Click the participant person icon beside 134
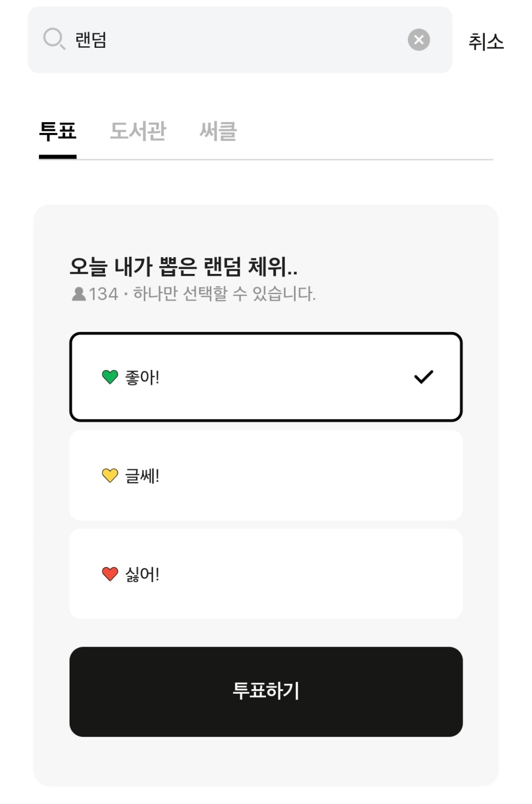This screenshot has height=804, width=532. (x=78, y=294)
